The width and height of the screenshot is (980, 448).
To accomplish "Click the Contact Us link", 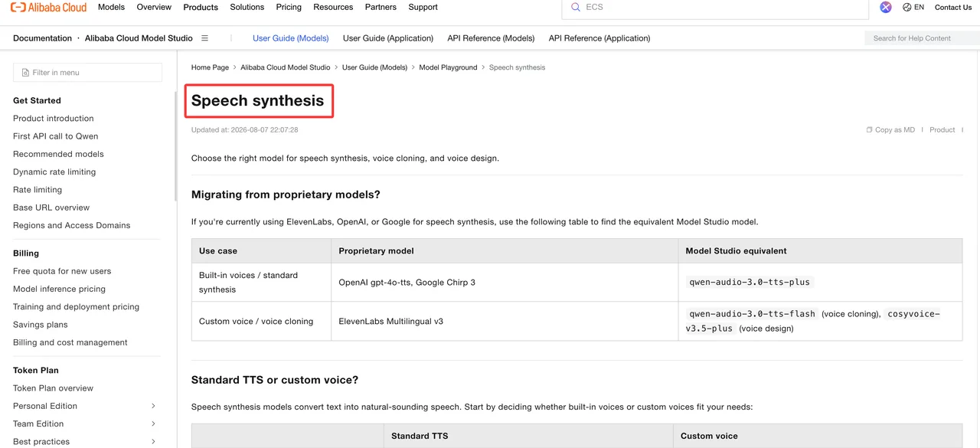I will (x=953, y=8).
